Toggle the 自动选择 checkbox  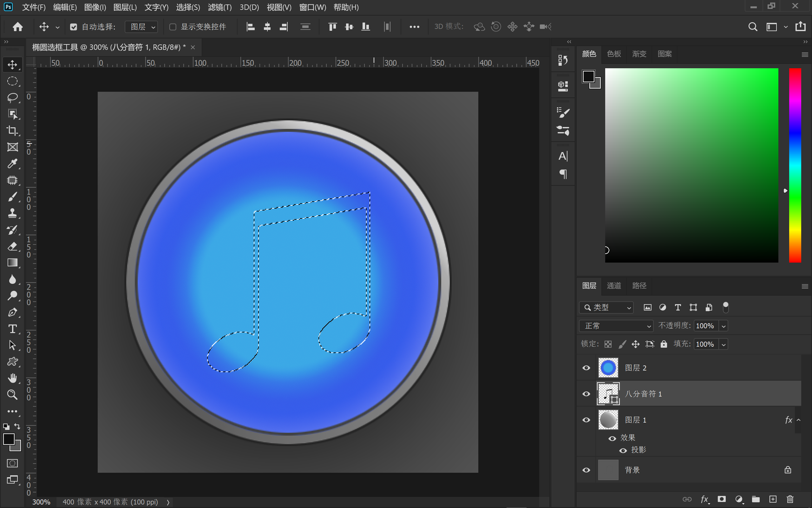(74, 27)
